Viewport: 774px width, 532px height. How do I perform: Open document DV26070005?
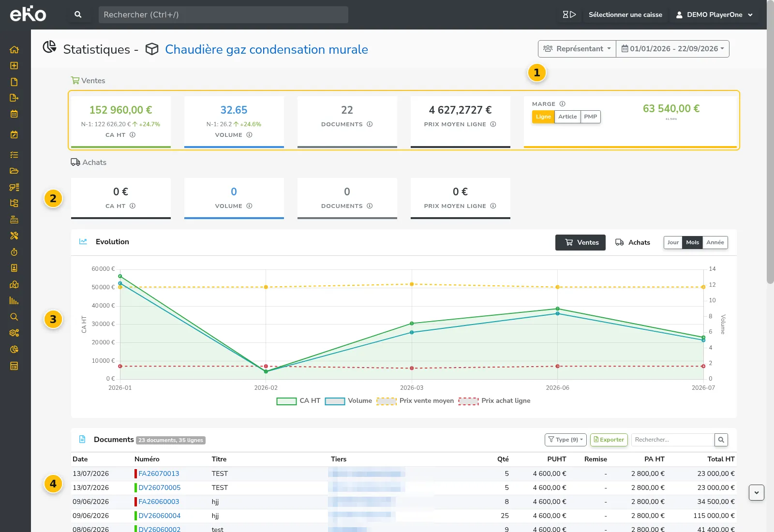[x=160, y=488]
